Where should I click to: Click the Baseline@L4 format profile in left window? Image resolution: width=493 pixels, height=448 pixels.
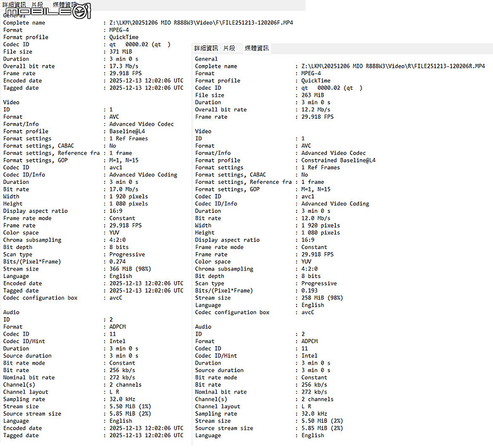coord(127,131)
